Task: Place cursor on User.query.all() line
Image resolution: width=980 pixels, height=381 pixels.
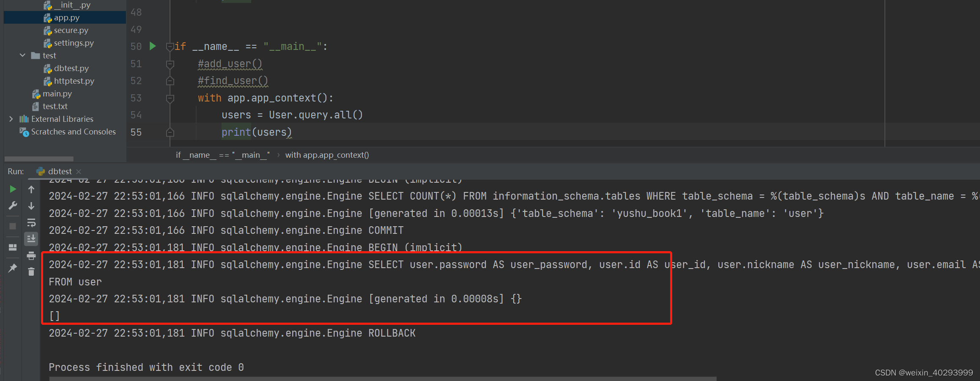Action: 292,115
